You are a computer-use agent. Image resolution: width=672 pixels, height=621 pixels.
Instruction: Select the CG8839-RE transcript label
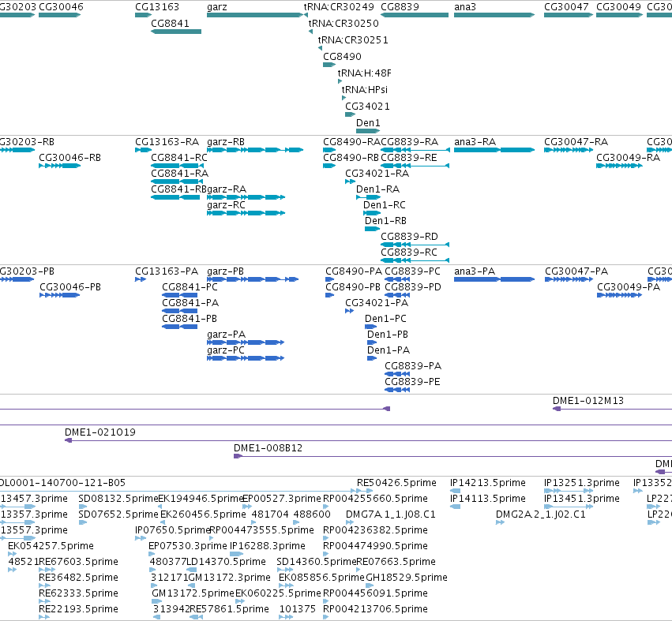(x=409, y=158)
